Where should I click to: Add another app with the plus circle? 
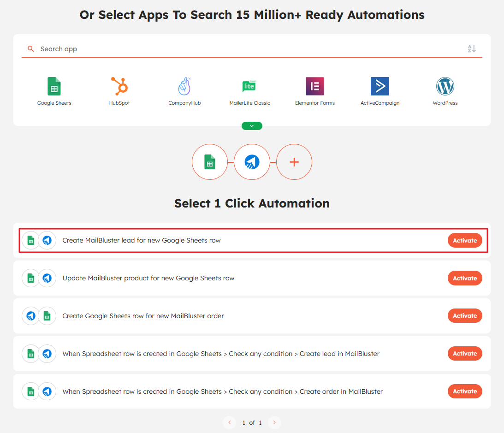pos(294,162)
